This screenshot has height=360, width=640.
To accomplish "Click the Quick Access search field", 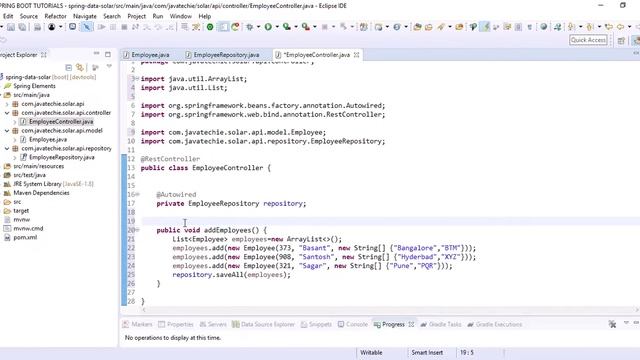I will click(588, 40).
